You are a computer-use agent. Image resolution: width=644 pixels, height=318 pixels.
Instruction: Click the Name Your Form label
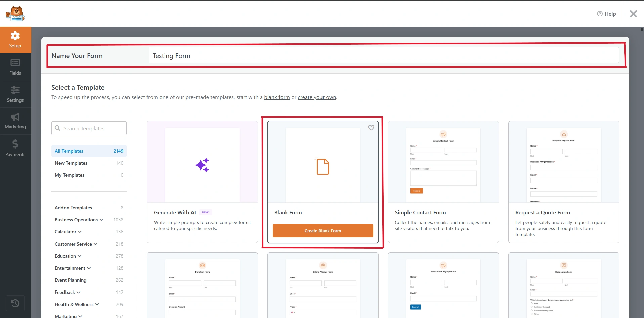77,56
